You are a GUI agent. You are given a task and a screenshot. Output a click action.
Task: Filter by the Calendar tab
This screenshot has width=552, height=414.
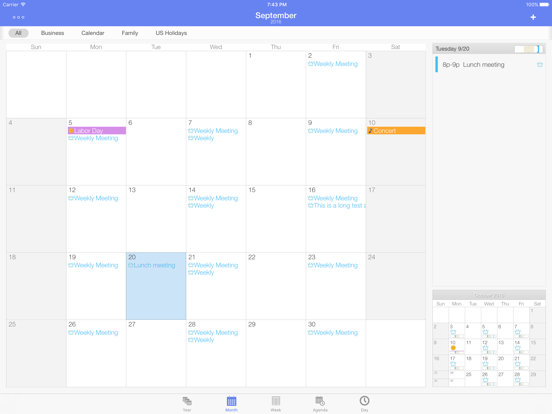pyautogui.click(x=93, y=33)
